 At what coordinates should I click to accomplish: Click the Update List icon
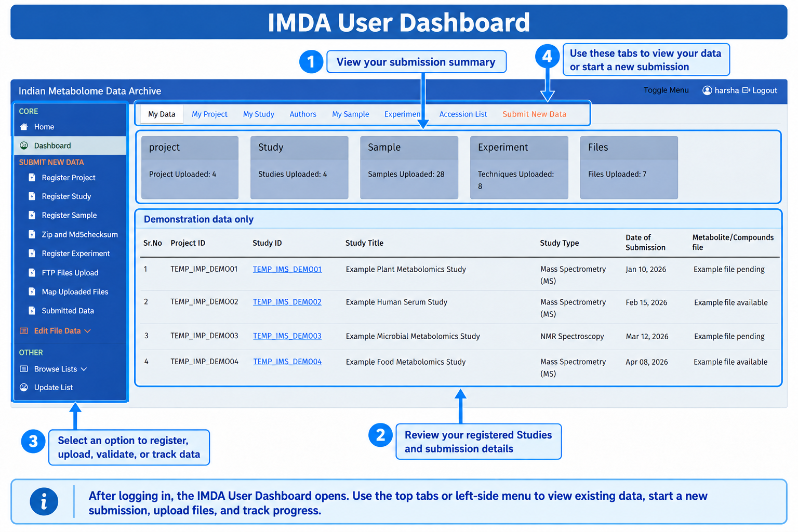point(24,387)
